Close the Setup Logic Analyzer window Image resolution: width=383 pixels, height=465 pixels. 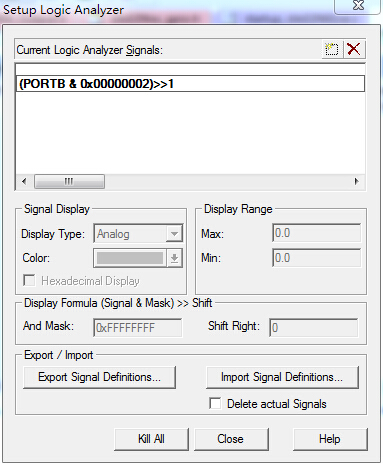[x=358, y=5]
